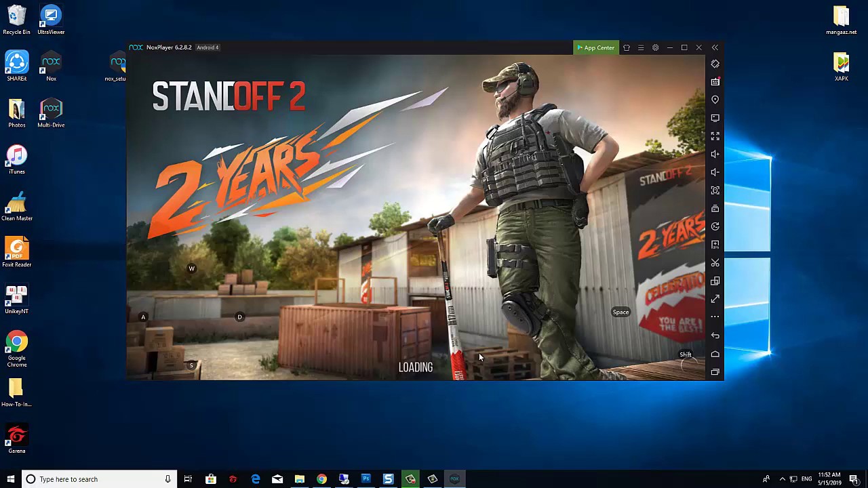
Task: Click the diagonal resize arrows icon
Action: [x=715, y=299]
